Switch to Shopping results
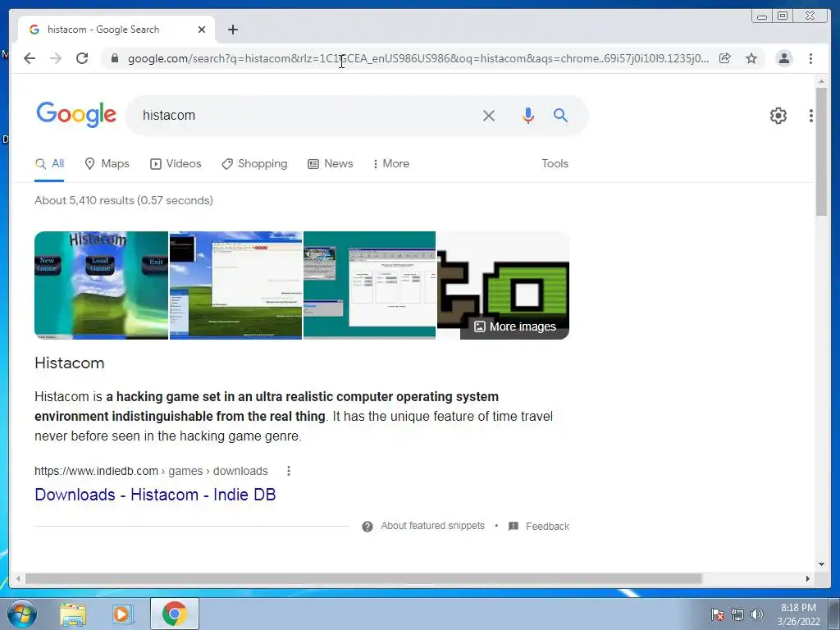 [x=254, y=164]
